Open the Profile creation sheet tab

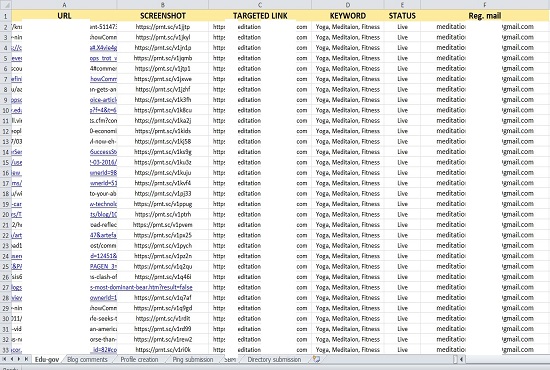tap(139, 359)
